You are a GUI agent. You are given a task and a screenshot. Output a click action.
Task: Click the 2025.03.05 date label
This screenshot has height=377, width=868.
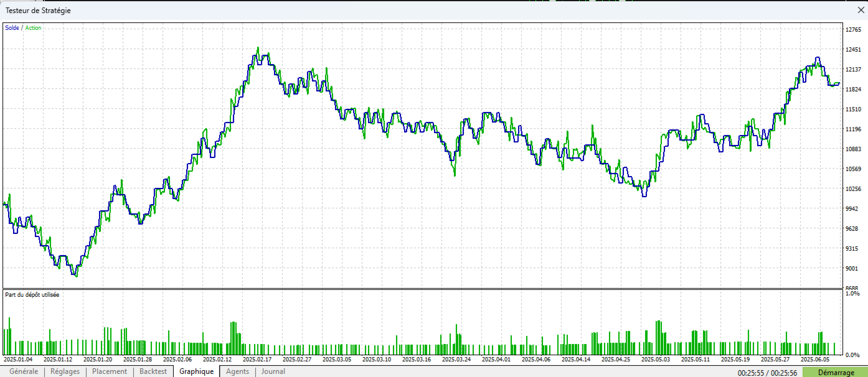point(337,359)
